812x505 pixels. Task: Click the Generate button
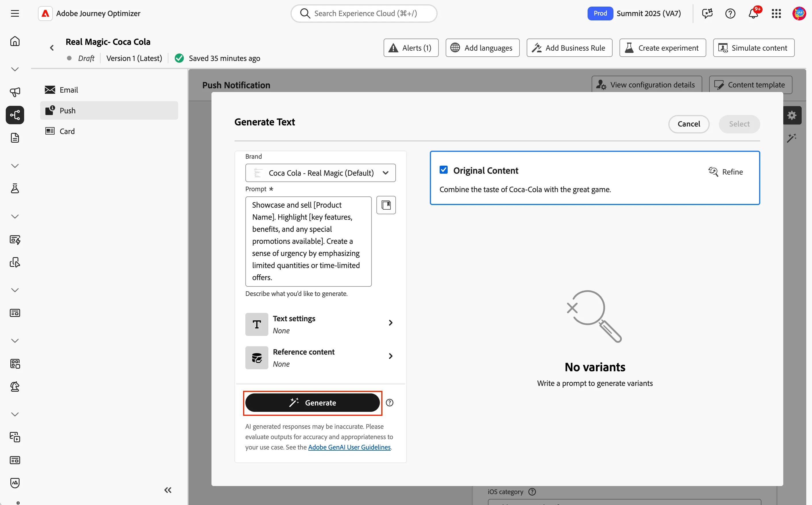[313, 403]
